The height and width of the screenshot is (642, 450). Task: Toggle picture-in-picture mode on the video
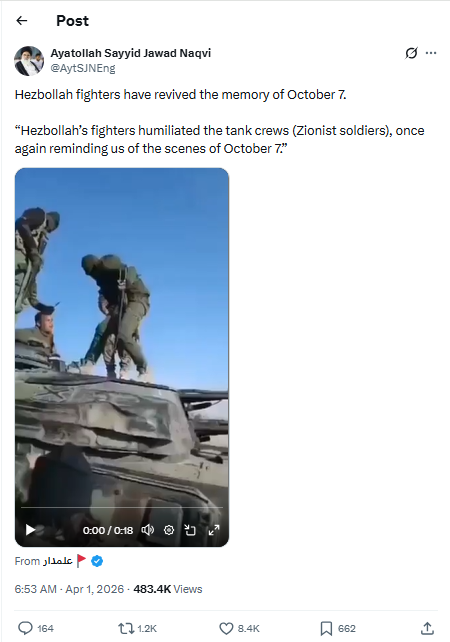190,530
